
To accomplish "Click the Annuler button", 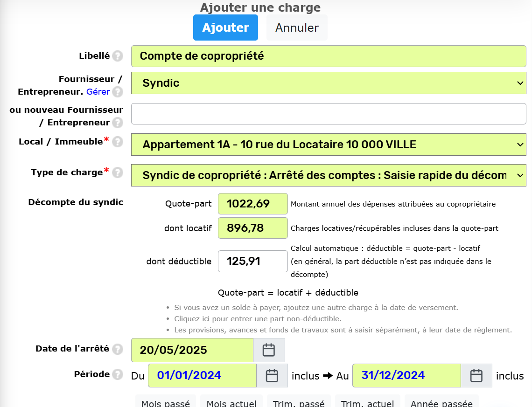I will click(x=296, y=27).
